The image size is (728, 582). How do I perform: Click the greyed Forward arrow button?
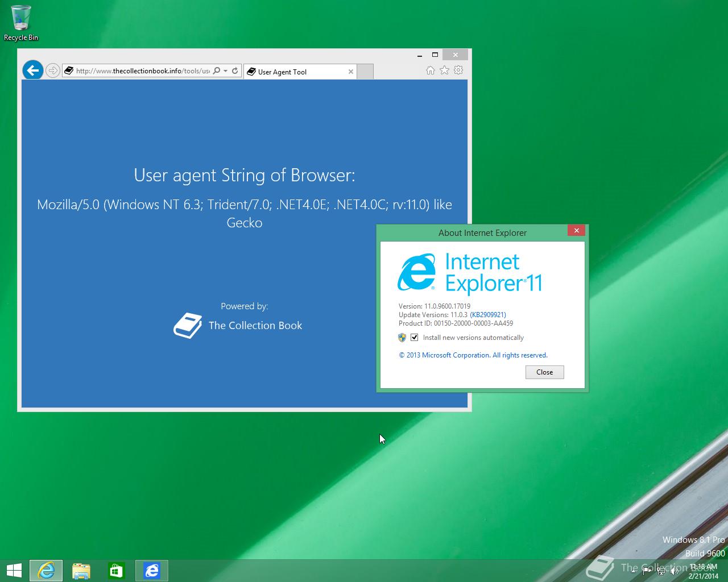(52, 70)
